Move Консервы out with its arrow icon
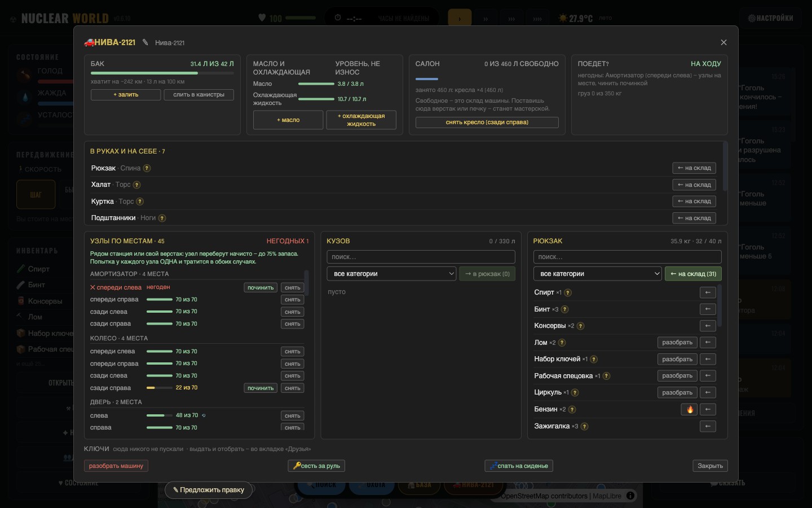This screenshot has width=812, height=508. click(708, 326)
